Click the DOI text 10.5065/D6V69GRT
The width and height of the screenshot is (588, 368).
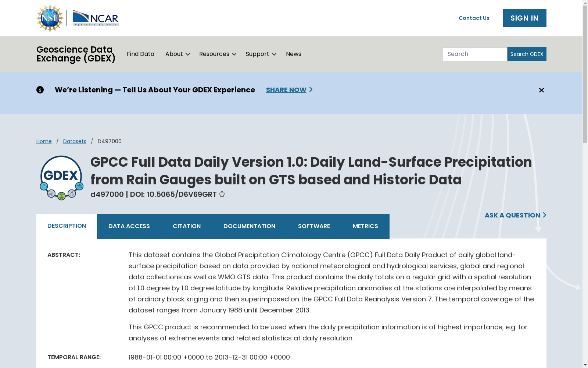tap(182, 194)
